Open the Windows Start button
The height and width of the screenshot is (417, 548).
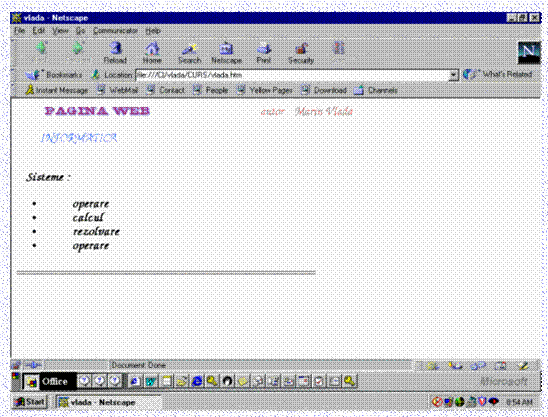pos(29,402)
